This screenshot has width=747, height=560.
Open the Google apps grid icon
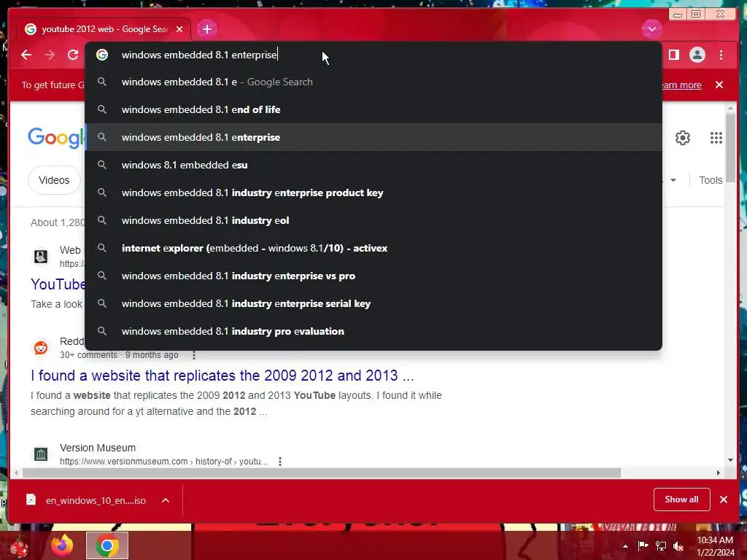click(x=716, y=138)
